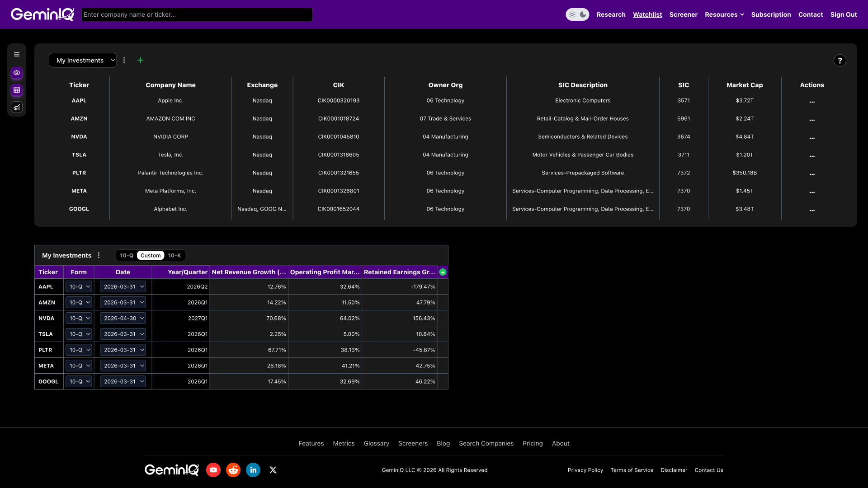868x488 pixels.
Task: Open actions menu for PLTR row
Action: point(812,174)
